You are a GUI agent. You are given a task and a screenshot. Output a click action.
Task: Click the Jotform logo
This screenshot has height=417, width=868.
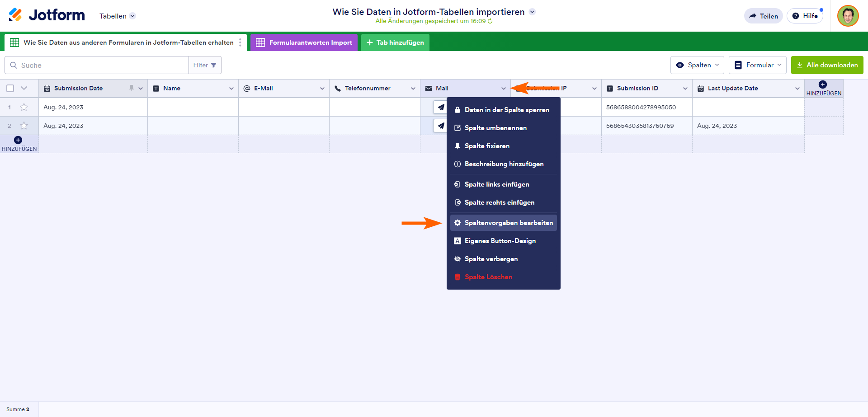[x=47, y=15]
